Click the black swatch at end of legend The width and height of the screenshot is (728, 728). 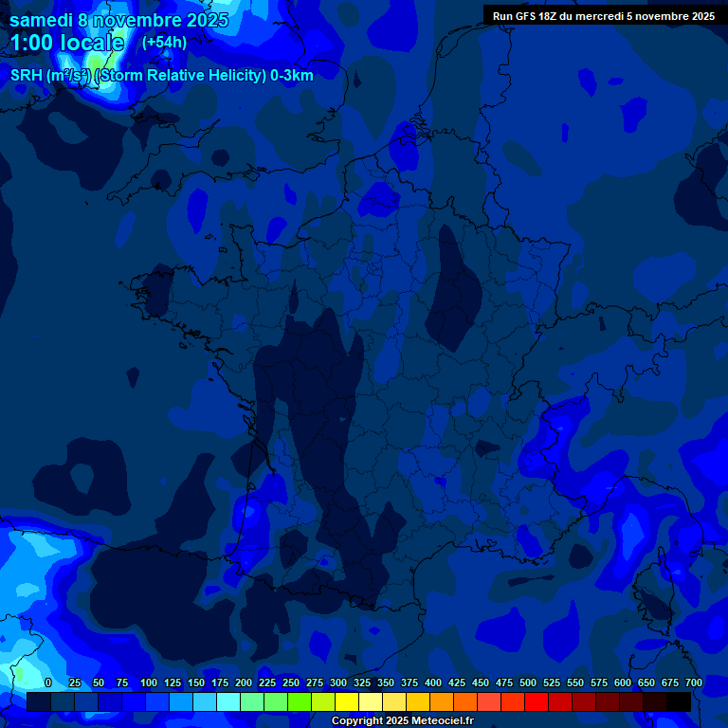(679, 701)
